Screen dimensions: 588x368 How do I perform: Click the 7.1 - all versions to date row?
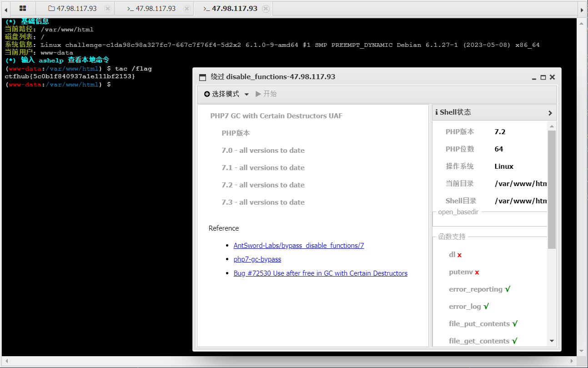click(263, 168)
